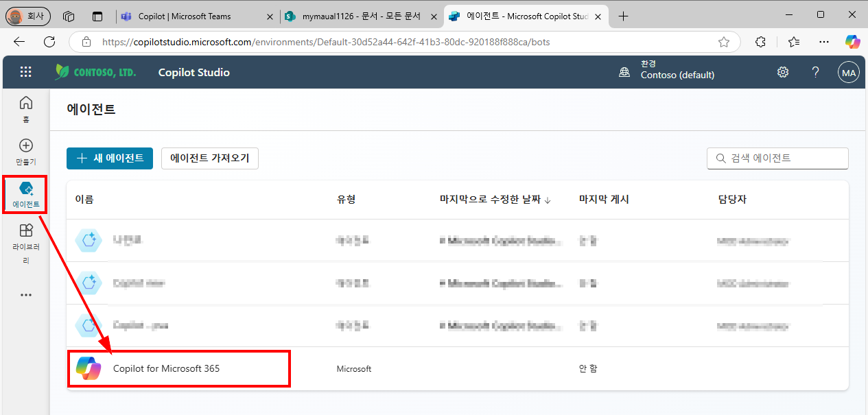Open the environment picker icon

624,72
